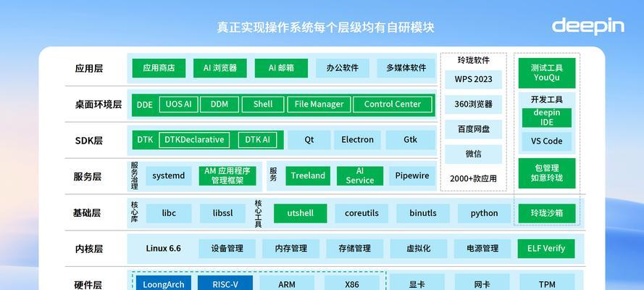Select the 桌面环境层 row label
644x290 pixels.
99,104
